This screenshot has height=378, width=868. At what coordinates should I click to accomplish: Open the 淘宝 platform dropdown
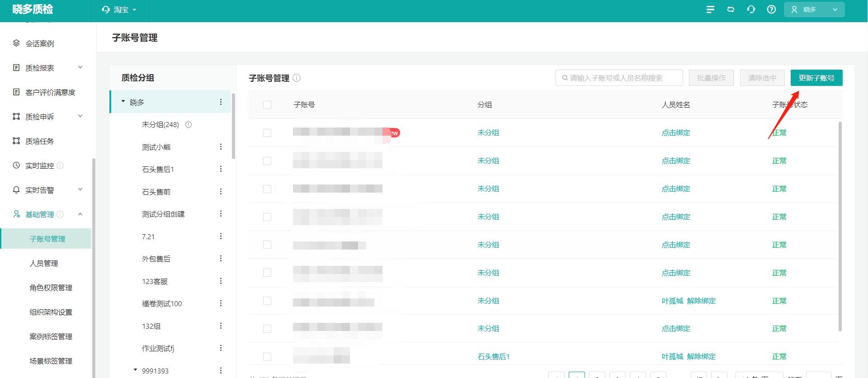click(x=119, y=9)
